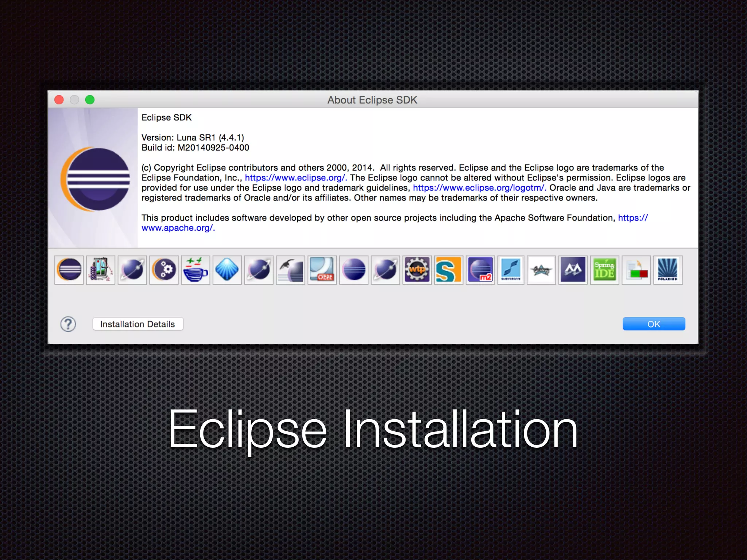Close the About Eclipse SDK dialog with red button
Viewport: 747px width, 560px height.
coord(59,100)
